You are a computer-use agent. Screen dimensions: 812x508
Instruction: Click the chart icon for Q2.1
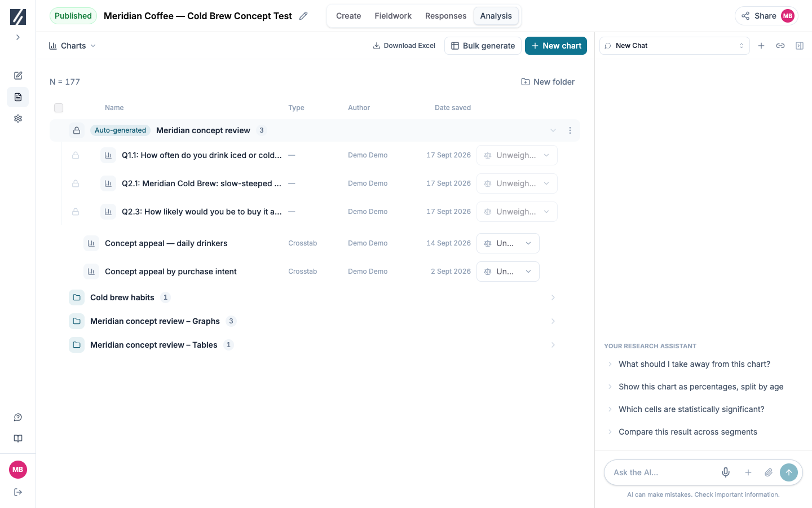click(108, 183)
